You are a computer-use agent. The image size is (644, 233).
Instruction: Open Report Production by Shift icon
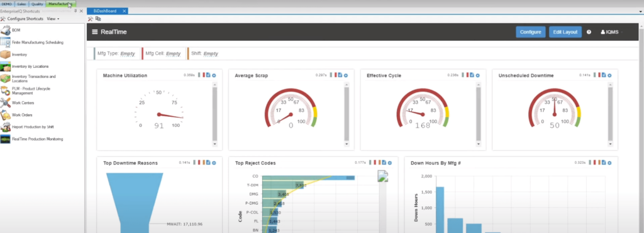coord(5,127)
